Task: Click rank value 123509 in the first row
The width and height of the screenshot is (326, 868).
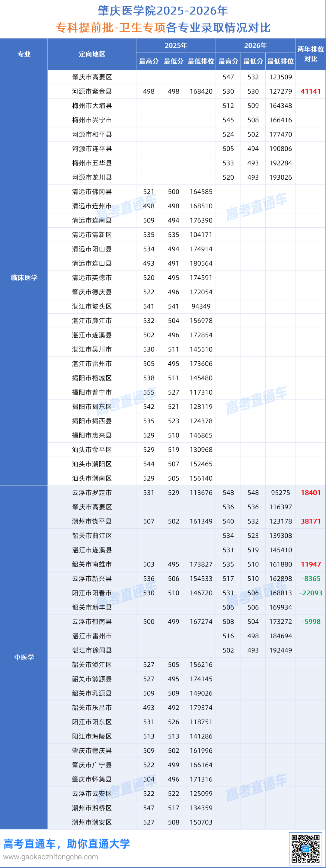Action: tap(280, 77)
